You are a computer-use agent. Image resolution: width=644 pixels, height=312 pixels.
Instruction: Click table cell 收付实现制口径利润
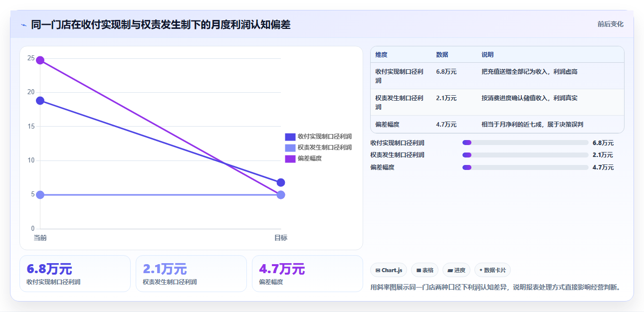400,76
